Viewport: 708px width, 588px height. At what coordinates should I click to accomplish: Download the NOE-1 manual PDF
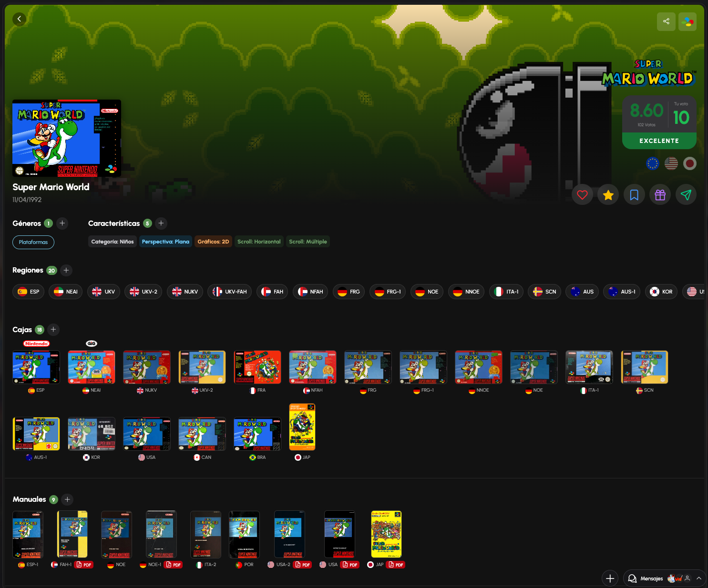[174, 565]
